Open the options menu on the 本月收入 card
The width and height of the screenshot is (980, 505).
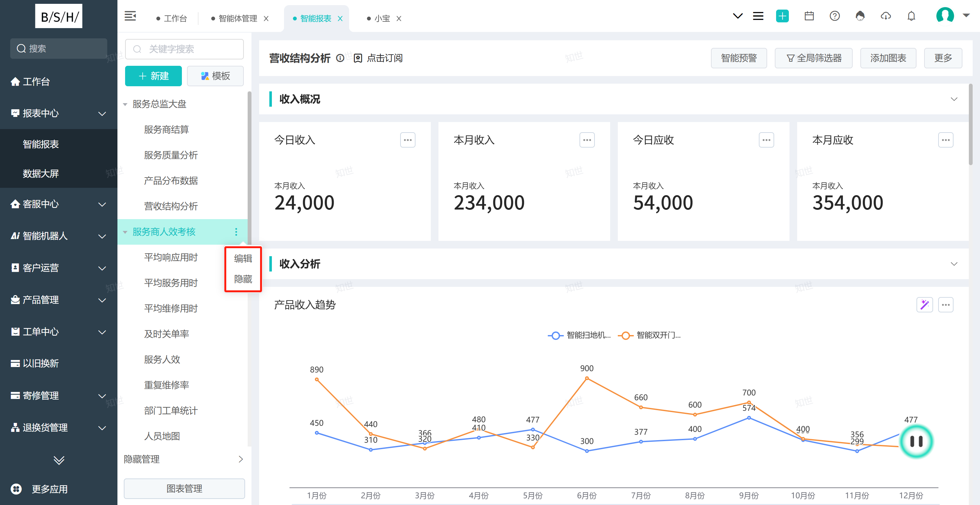tap(587, 140)
